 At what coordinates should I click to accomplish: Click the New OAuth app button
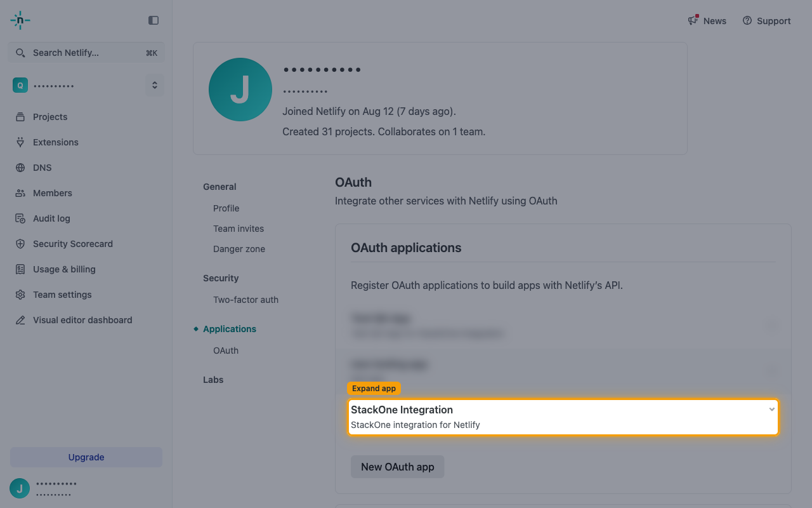coord(397,467)
